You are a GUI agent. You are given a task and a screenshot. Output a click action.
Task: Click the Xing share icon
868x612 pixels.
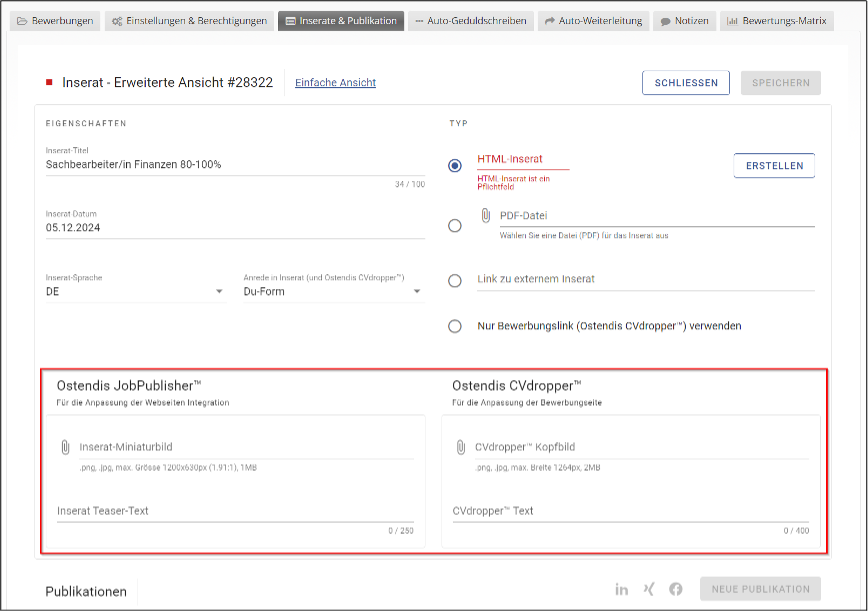(649, 589)
